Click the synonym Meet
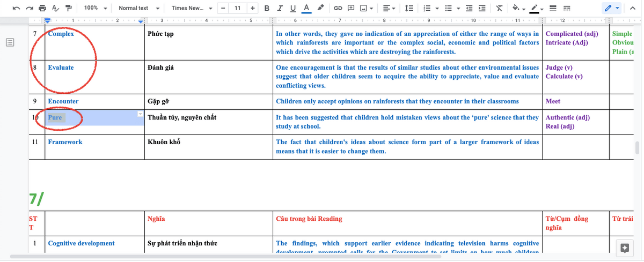Screen dimensions: 644x262 pyautogui.click(x=553, y=101)
